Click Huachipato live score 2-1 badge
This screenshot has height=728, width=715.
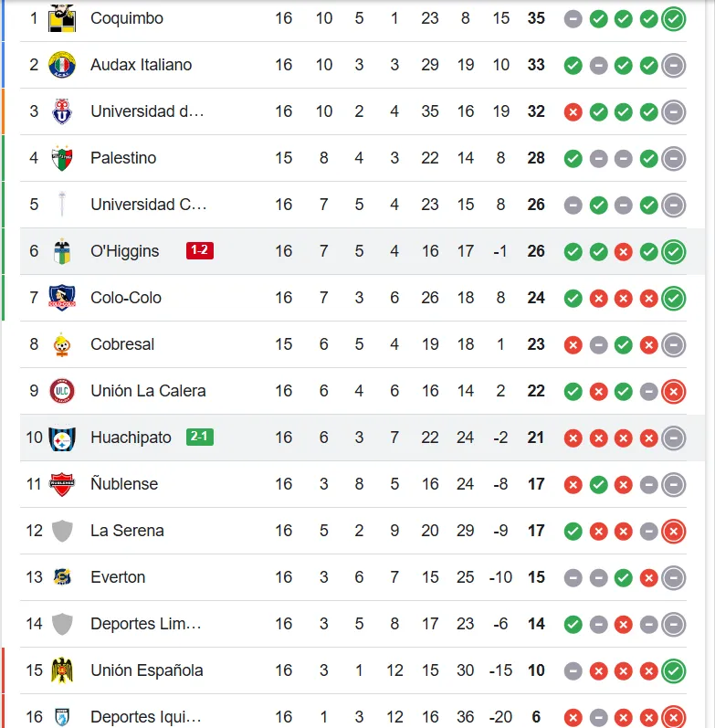click(200, 437)
